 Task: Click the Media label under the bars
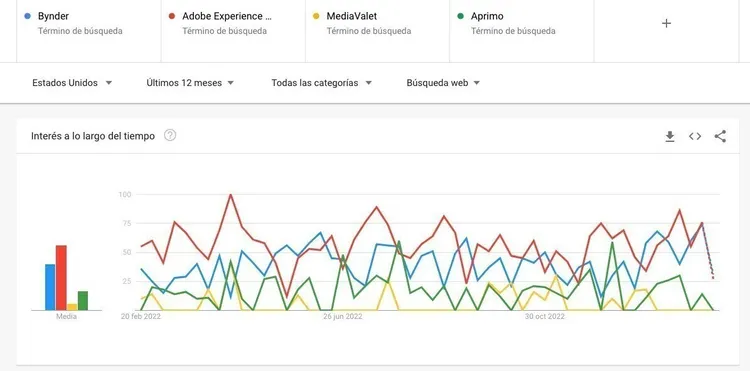66,316
